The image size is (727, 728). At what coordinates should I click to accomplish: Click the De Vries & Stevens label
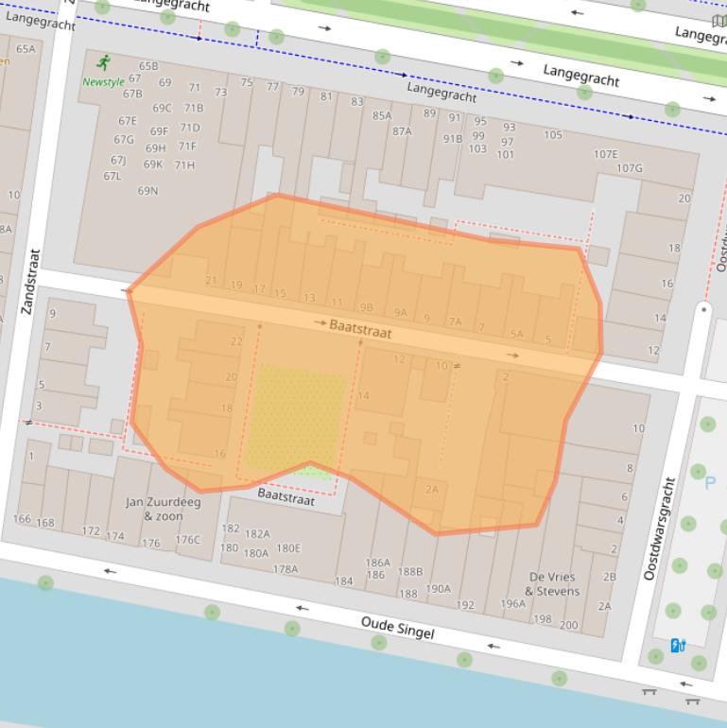553,583
